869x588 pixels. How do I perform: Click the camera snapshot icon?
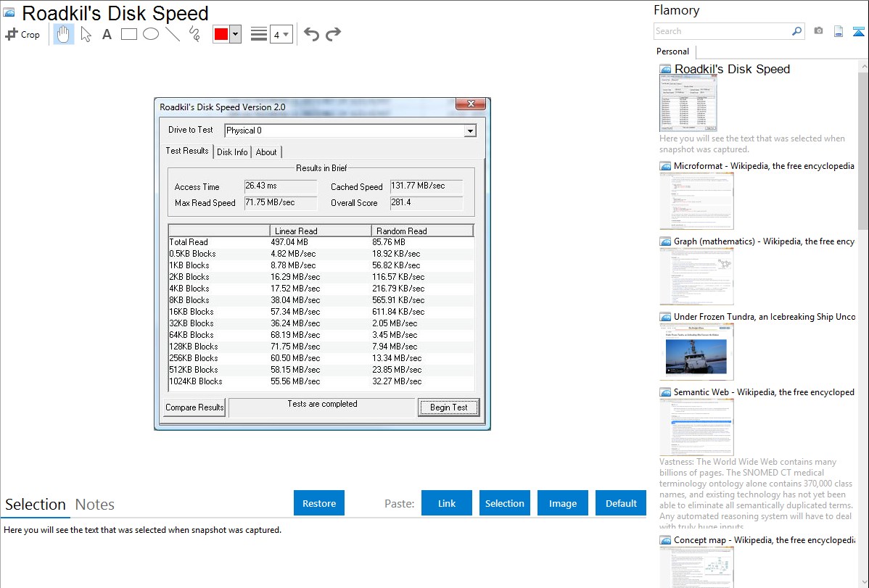818,31
